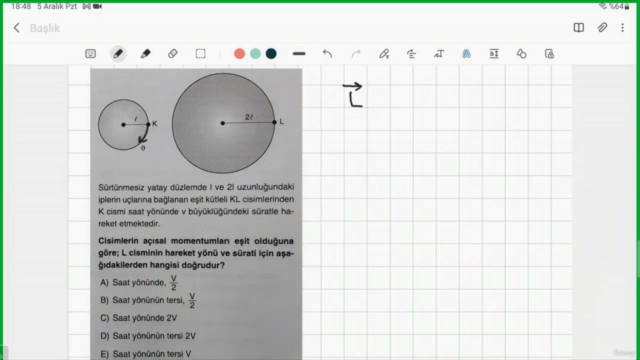The width and height of the screenshot is (640, 360).
Task: Open the shapes tool
Action: tap(521, 53)
